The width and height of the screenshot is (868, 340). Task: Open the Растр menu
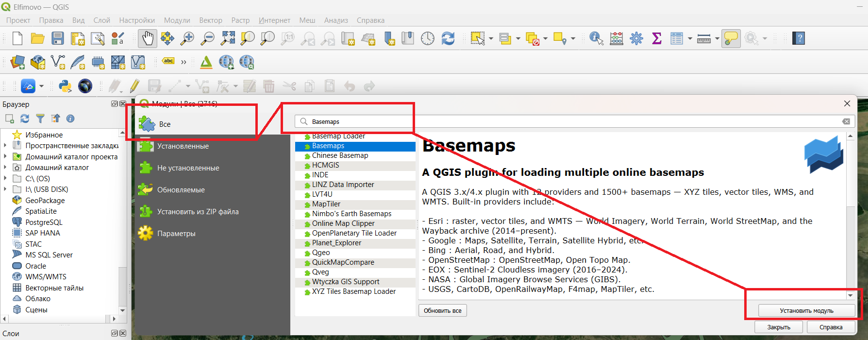(240, 20)
